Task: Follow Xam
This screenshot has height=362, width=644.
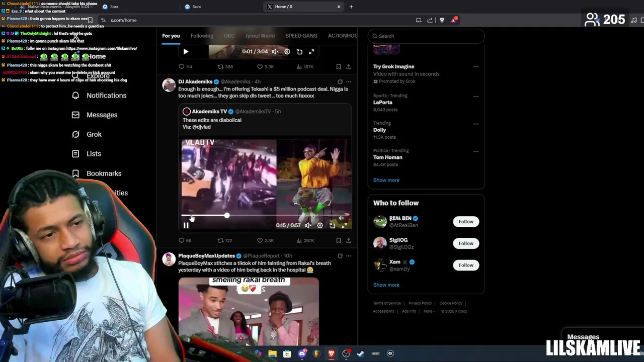Action: [x=466, y=265]
